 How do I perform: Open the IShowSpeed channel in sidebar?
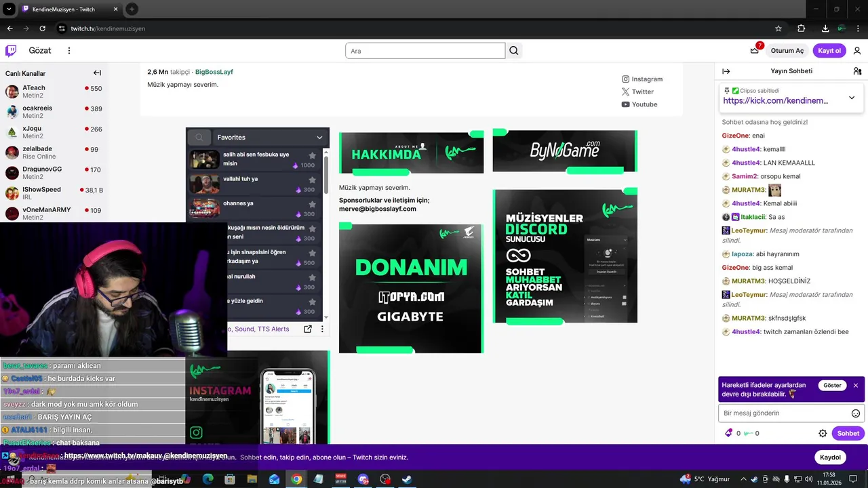pos(53,193)
